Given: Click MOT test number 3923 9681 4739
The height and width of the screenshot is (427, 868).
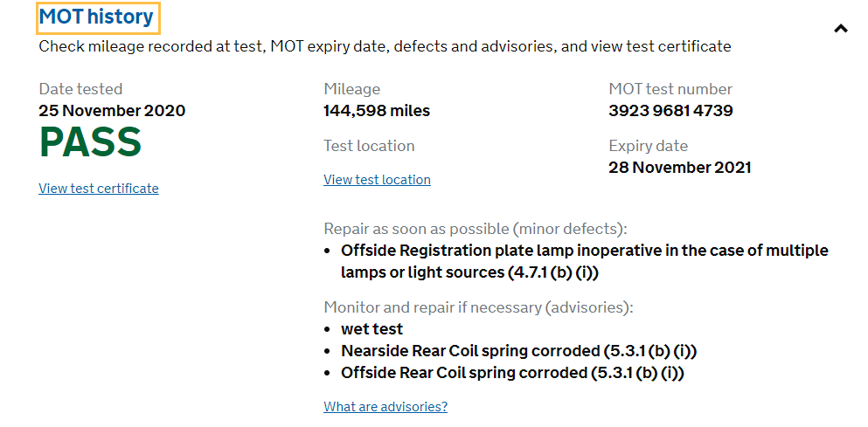Looking at the screenshot, I should point(670,111).
